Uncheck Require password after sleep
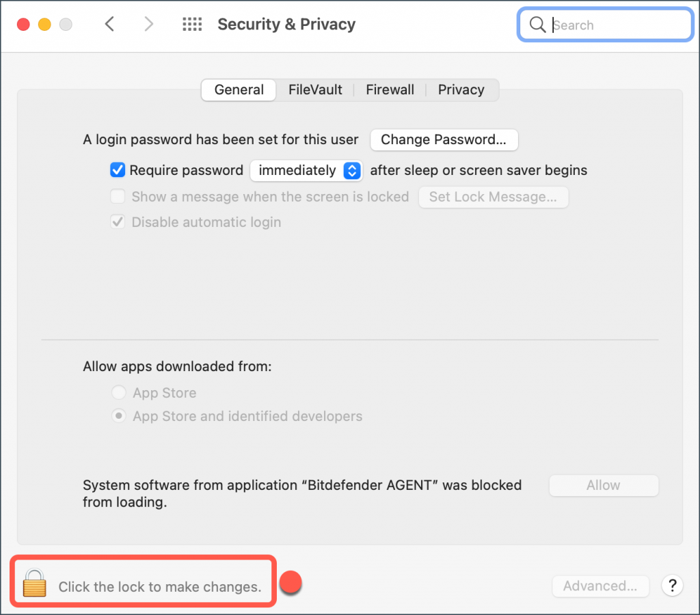 click(x=117, y=169)
